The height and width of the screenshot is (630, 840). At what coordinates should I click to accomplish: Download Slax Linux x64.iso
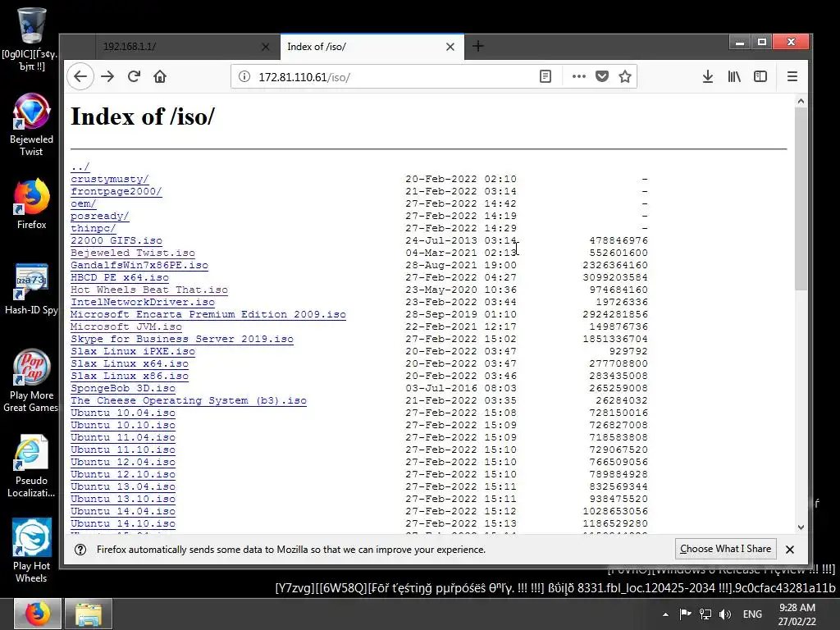click(130, 363)
